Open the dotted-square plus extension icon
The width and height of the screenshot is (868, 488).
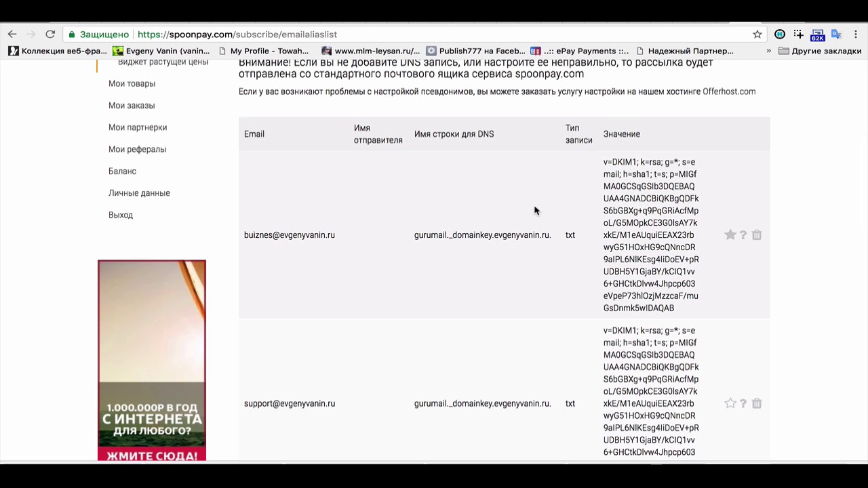(x=798, y=35)
